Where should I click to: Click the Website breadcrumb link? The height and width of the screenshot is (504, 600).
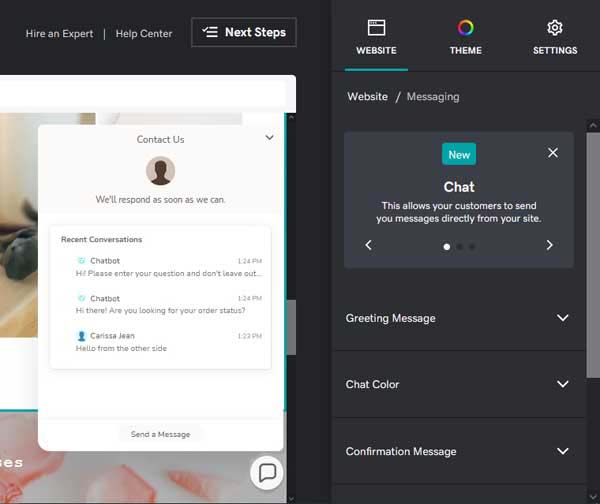(x=367, y=97)
